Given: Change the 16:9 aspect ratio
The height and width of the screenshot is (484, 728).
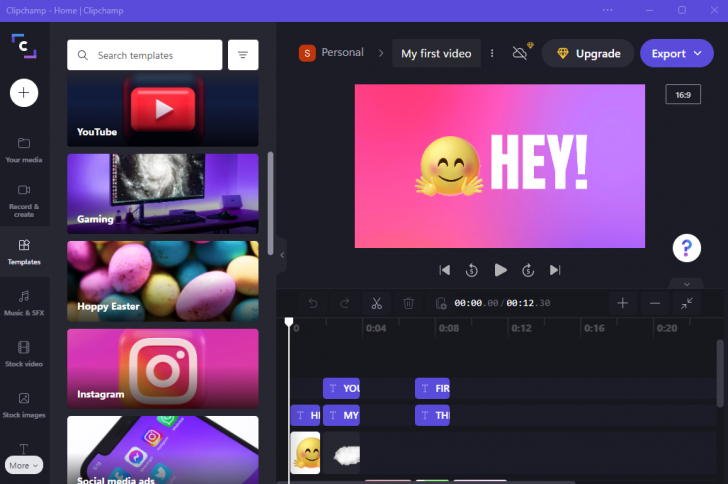Looking at the screenshot, I should 683,95.
